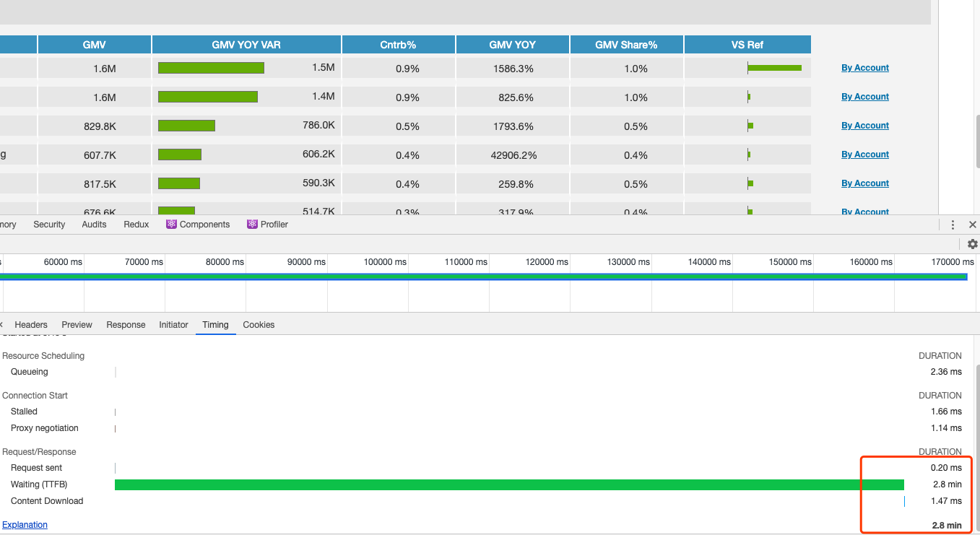Click the 1.47 ms Content Download duration
The image size is (980, 535).
click(946, 501)
